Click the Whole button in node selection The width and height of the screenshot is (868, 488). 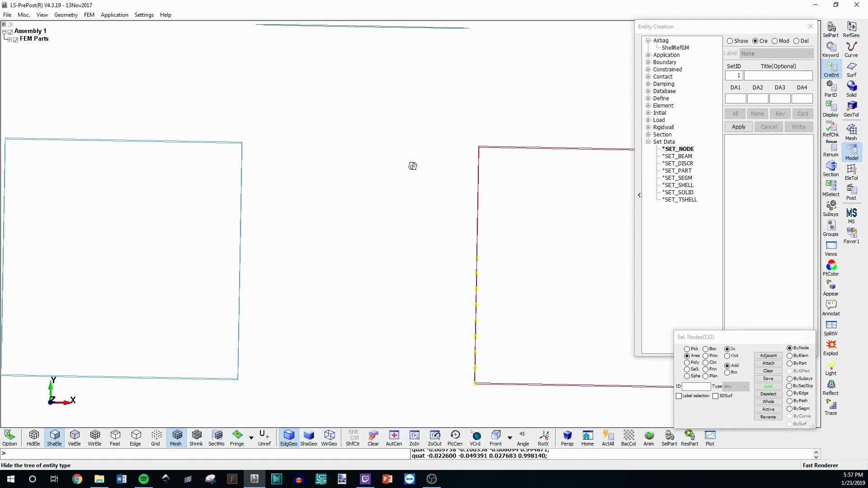(x=768, y=401)
